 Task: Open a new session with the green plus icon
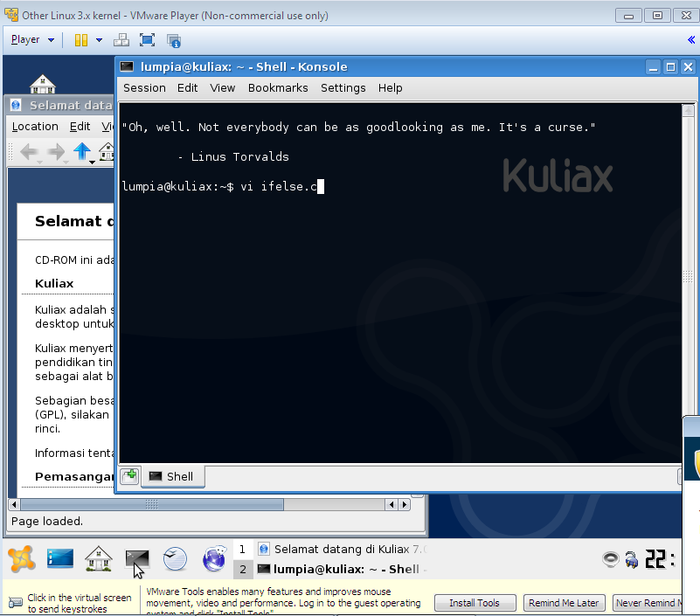(x=128, y=475)
